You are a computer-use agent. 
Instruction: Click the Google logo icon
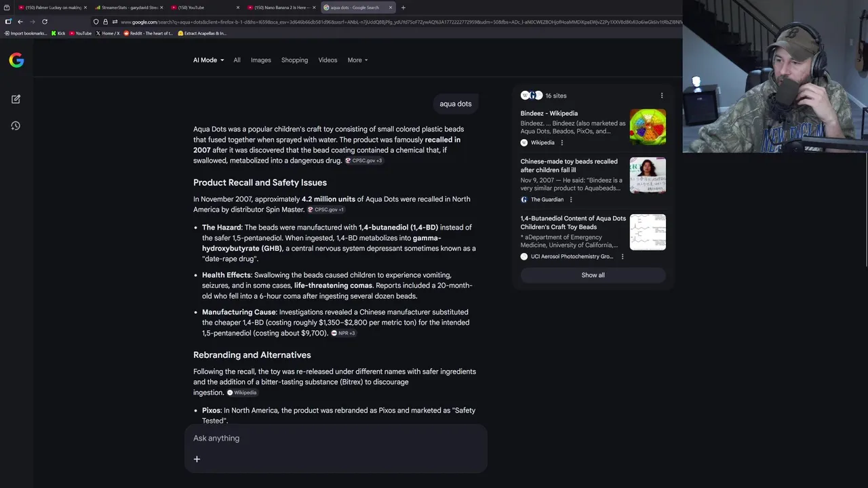tap(16, 60)
